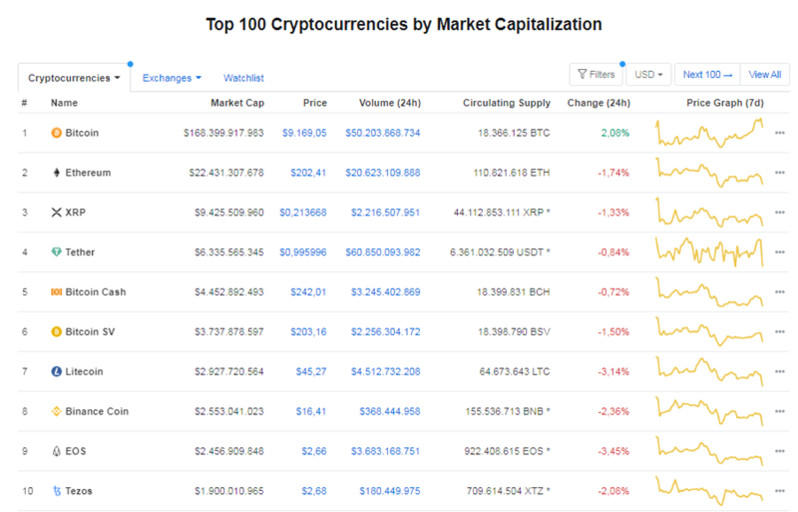Click the View All link
The width and height of the screenshot is (798, 512).
coord(765,75)
